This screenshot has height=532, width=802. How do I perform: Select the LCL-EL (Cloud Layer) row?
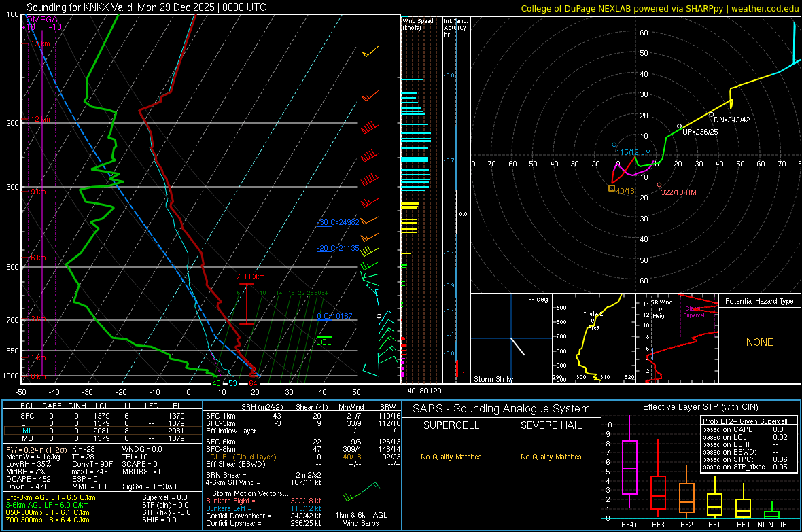tap(303, 457)
